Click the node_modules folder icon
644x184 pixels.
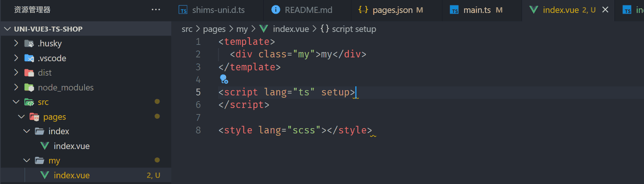(x=29, y=87)
